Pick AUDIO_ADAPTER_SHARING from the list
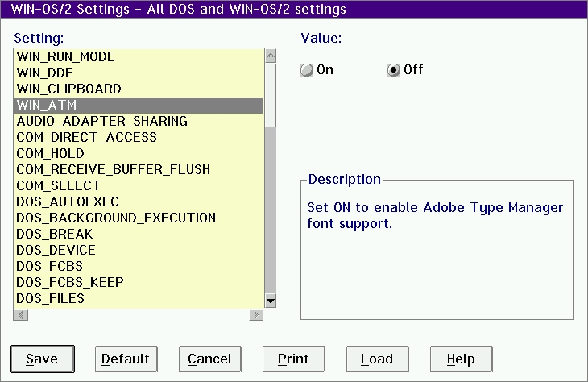 (139, 121)
